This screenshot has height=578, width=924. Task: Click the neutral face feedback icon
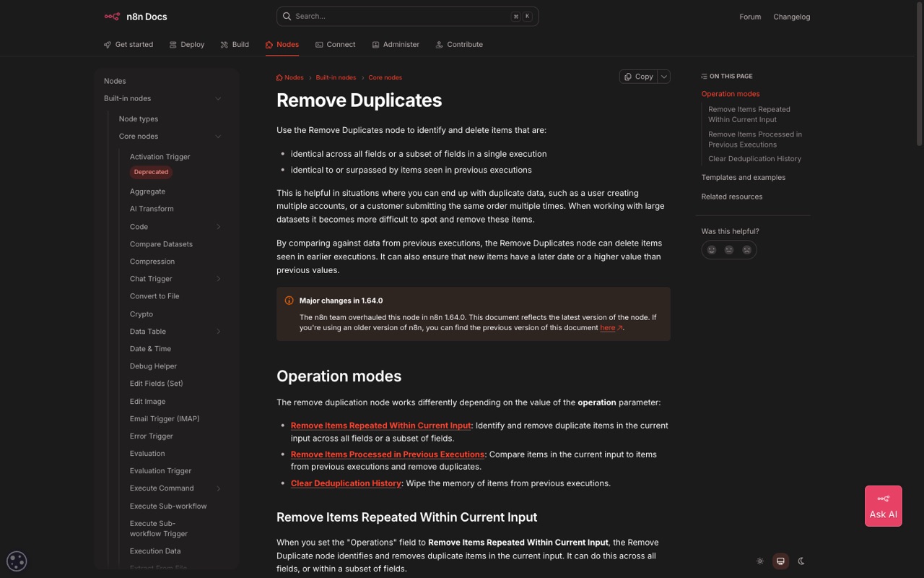729,250
